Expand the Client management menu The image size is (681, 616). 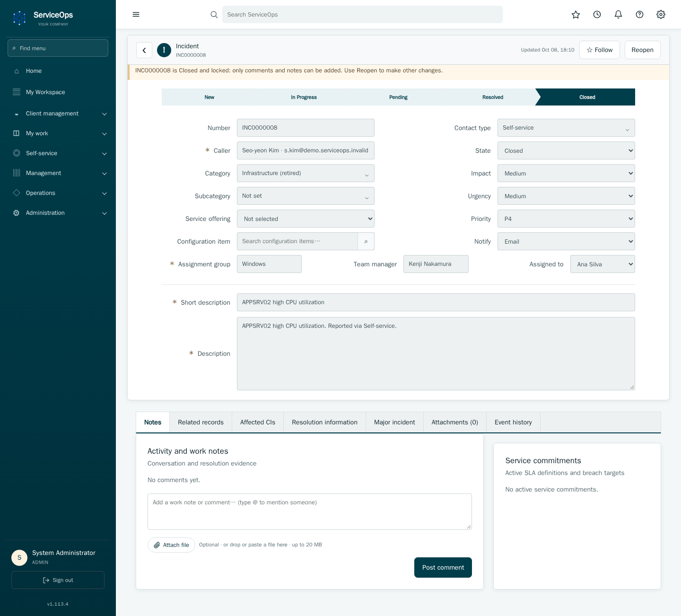(58, 114)
